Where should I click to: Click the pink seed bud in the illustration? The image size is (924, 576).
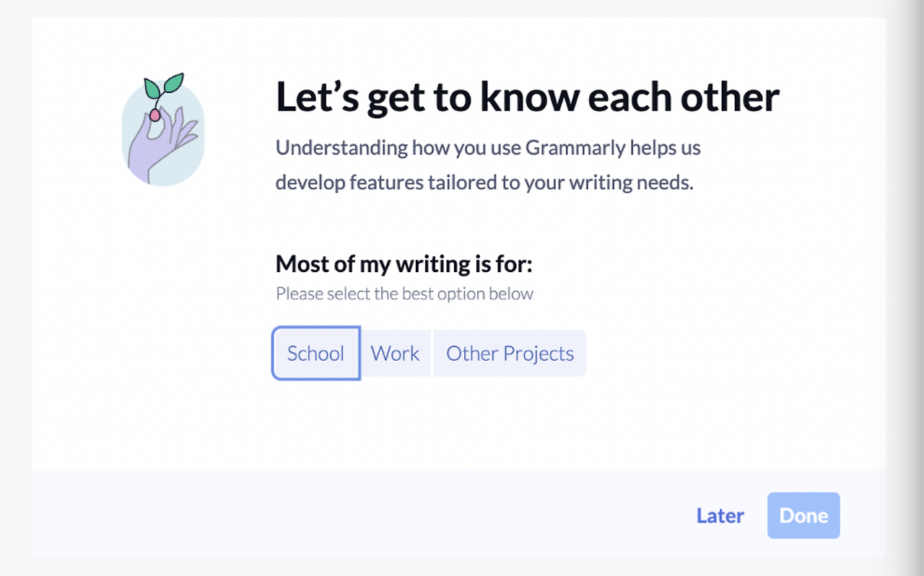(154, 115)
